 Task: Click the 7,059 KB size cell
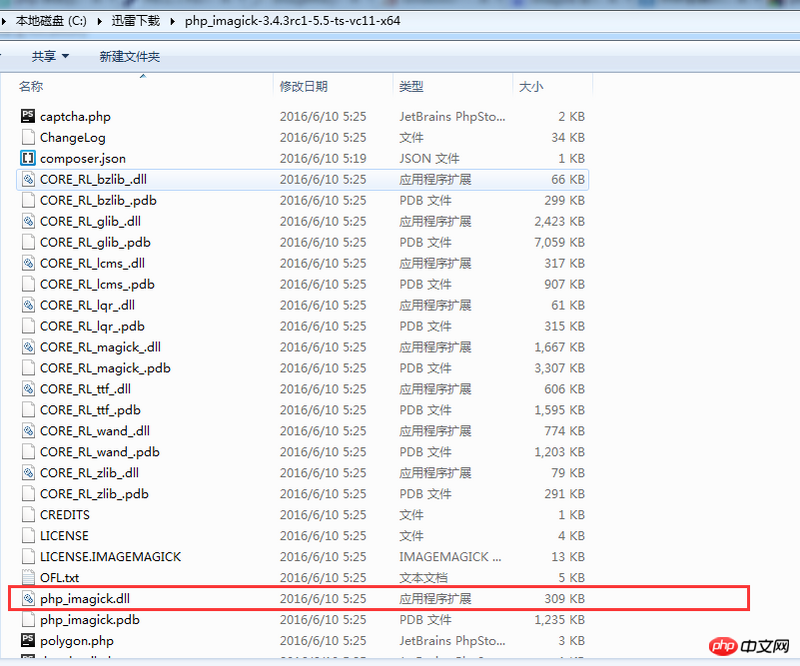pyautogui.click(x=560, y=242)
